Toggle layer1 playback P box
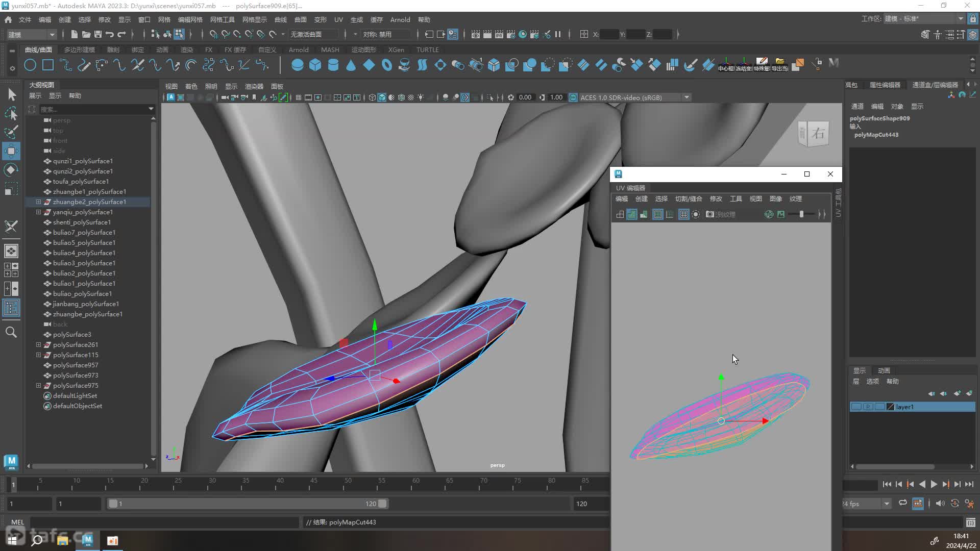This screenshot has height=551, width=980. pyautogui.click(x=868, y=407)
